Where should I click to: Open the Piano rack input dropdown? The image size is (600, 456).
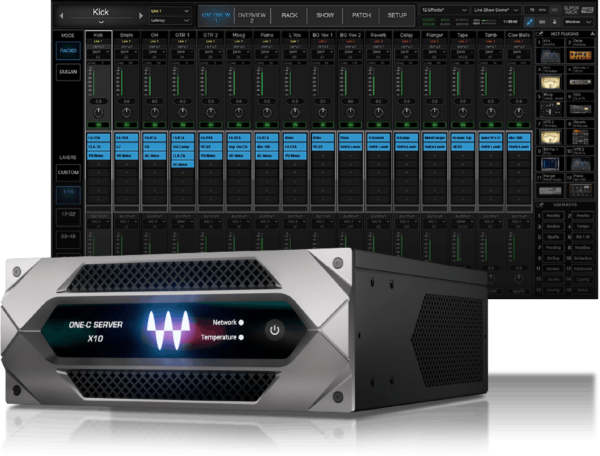[267, 52]
